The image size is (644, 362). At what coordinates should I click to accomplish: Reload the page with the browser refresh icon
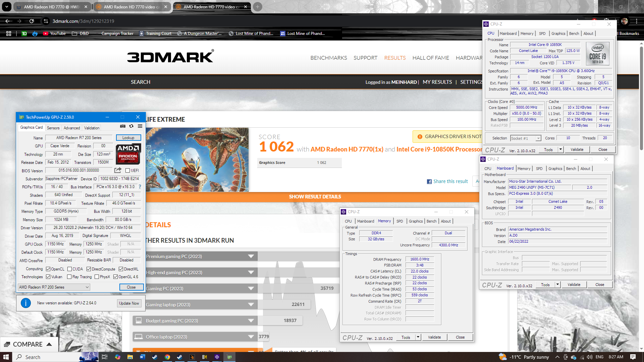[x=32, y=21]
